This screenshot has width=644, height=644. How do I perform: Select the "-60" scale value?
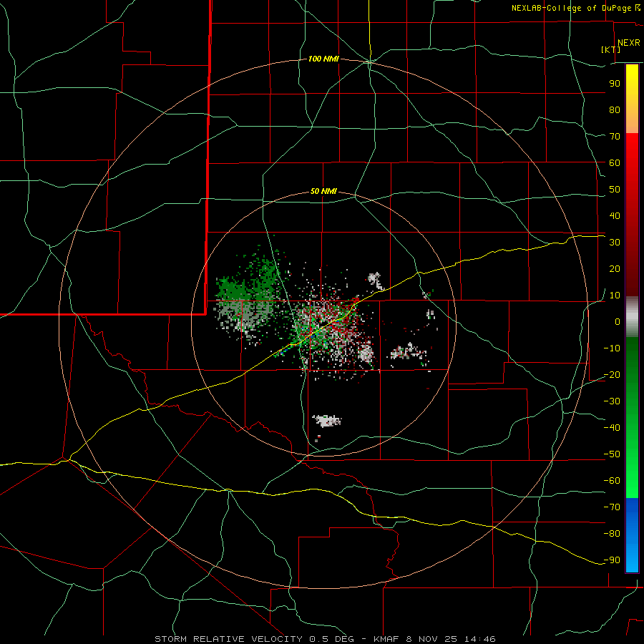(x=612, y=481)
